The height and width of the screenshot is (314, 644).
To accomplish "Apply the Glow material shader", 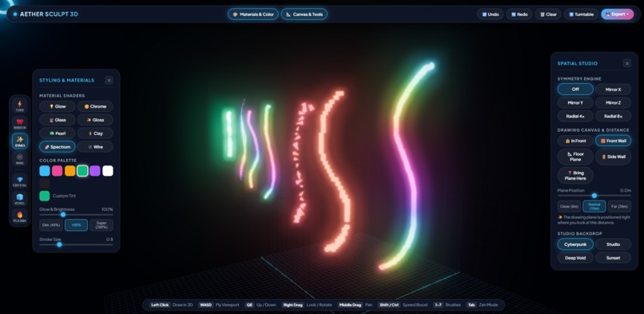I will 58,106.
